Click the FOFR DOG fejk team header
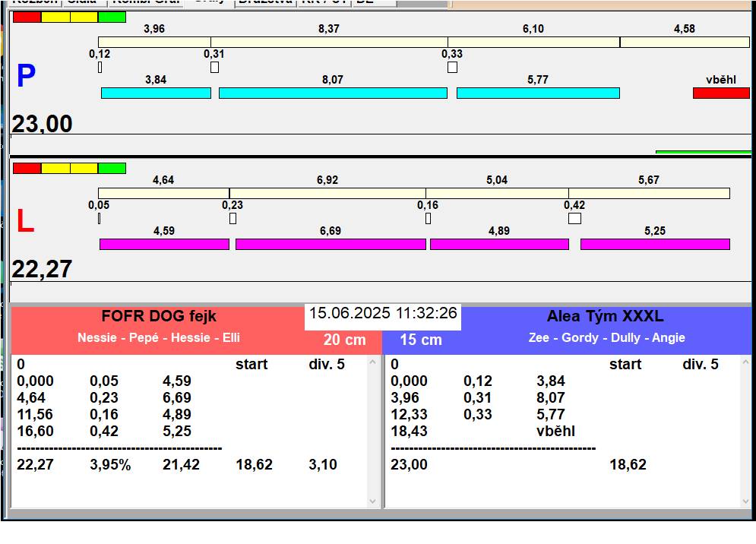The image size is (756, 544). tap(158, 317)
